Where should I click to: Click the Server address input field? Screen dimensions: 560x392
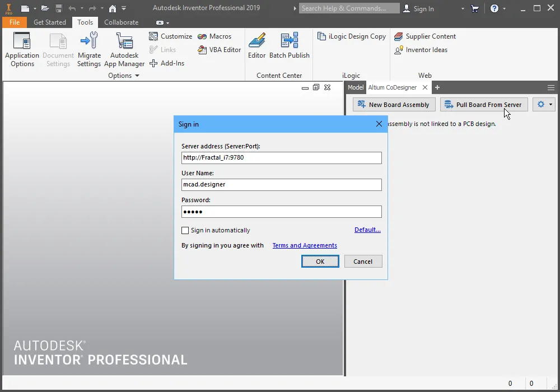[x=282, y=158]
